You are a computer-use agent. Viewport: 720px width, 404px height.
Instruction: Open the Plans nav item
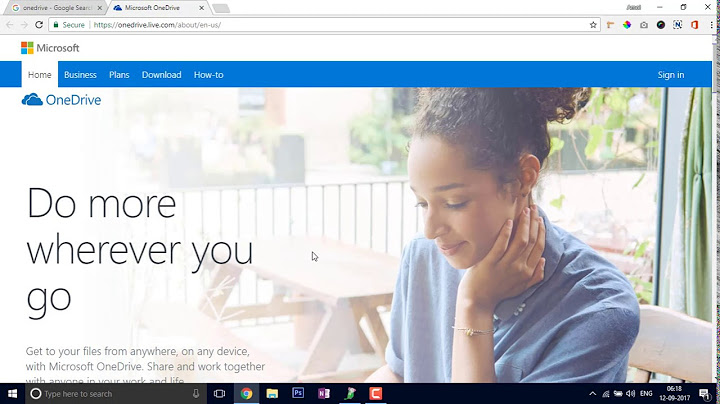coord(119,75)
